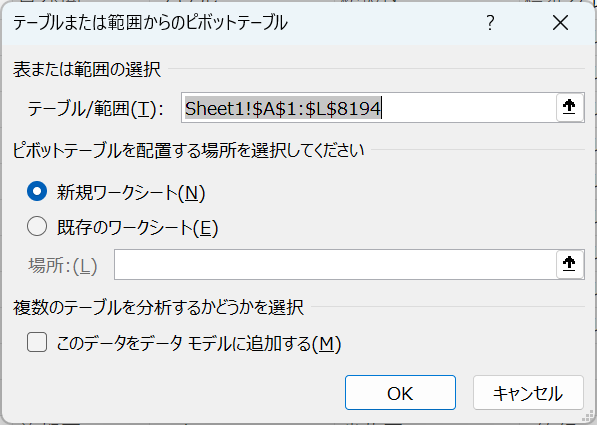Click the 複数のテーブルを分析するかどうかを選択 heading

(x=158, y=307)
